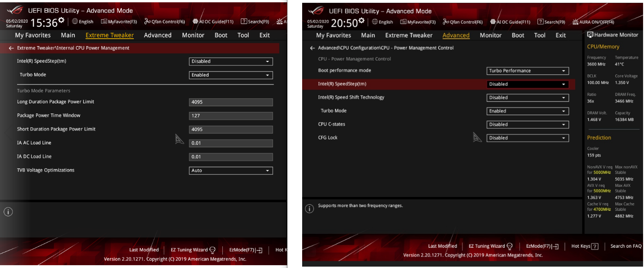The width and height of the screenshot is (644, 268).
Task: Open MyFavorite(F3) in the 15:36 window
Action: coord(119,22)
